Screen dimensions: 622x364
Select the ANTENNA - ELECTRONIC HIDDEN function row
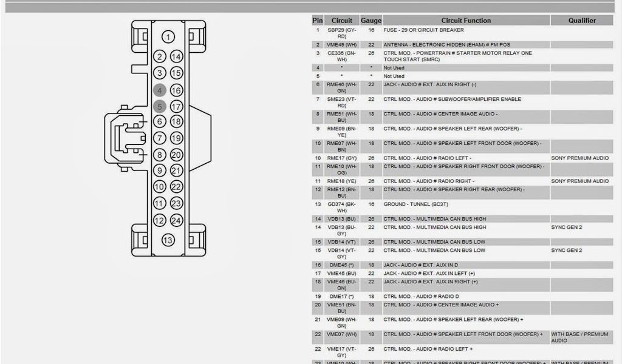pos(446,45)
